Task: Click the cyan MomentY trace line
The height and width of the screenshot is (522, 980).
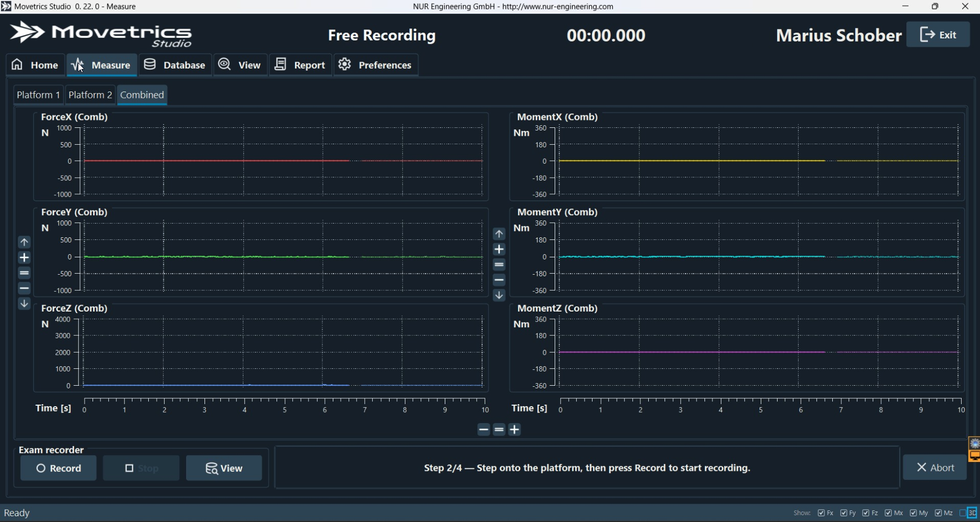Action: [692, 257]
